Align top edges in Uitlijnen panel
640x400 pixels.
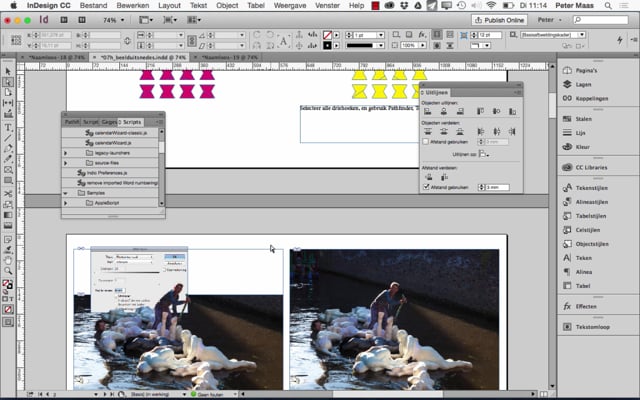pyautogui.click(x=480, y=111)
